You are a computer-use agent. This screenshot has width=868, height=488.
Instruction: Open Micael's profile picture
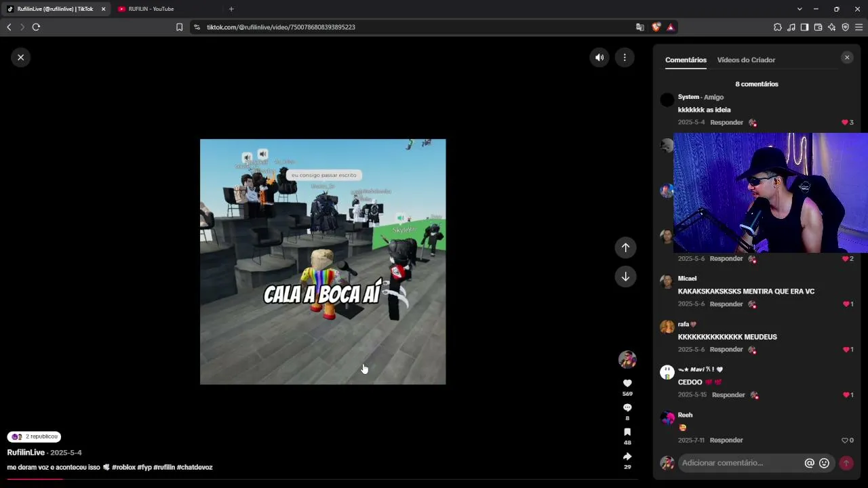(667, 281)
